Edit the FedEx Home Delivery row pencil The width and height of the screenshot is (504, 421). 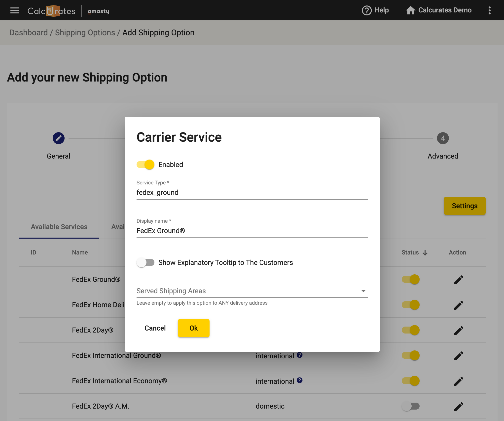pos(459,305)
